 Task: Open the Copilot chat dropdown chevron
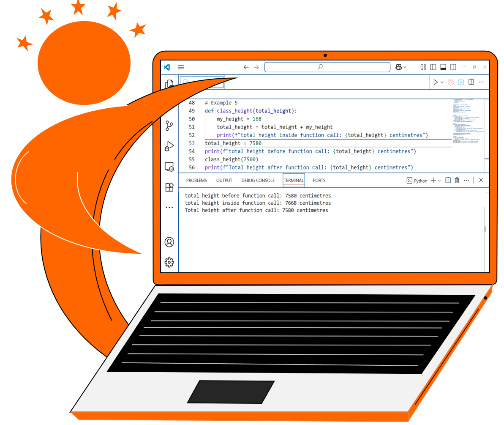coord(405,67)
